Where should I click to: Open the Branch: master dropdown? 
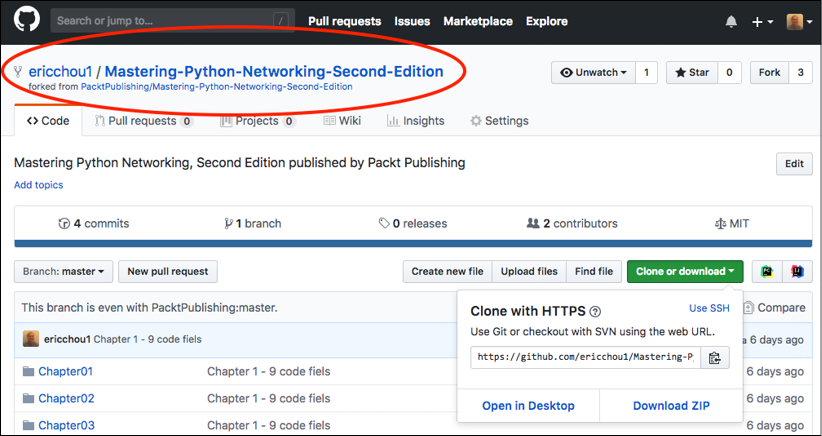63,271
